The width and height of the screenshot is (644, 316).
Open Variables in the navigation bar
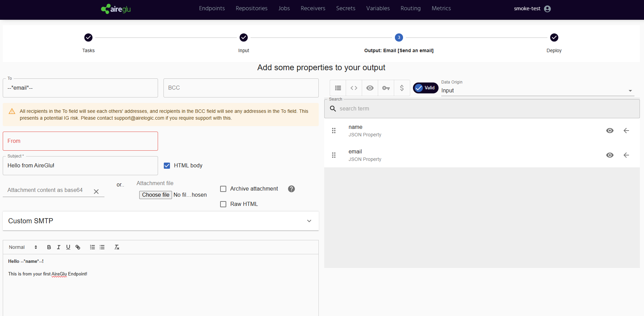coord(378,8)
